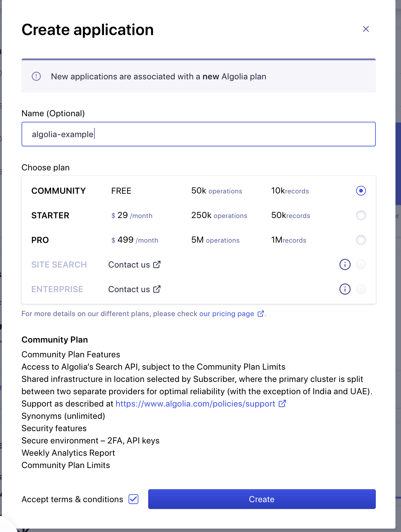Select the Pro plan radio button

[x=361, y=240]
